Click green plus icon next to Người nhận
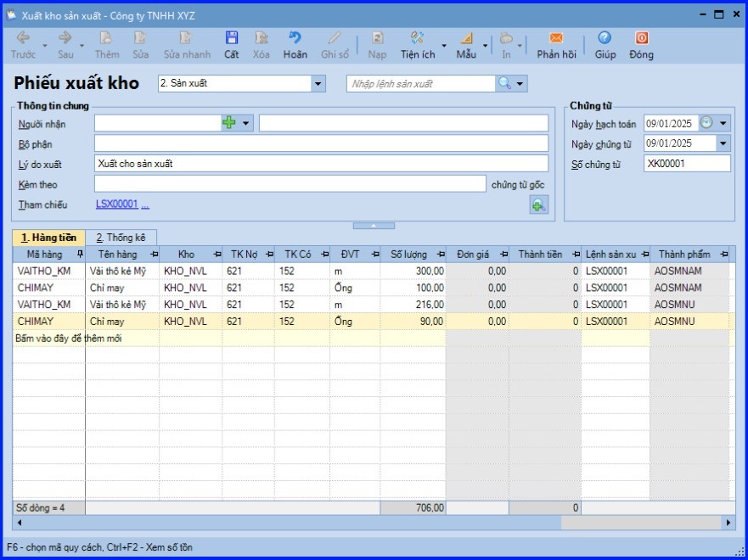 point(229,123)
